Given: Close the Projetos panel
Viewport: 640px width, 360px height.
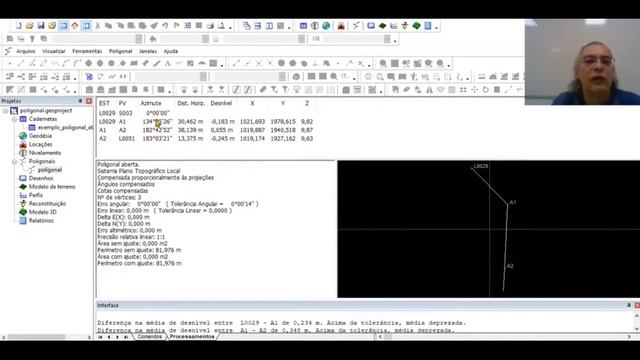Looking at the screenshot, I should pos(89,101).
